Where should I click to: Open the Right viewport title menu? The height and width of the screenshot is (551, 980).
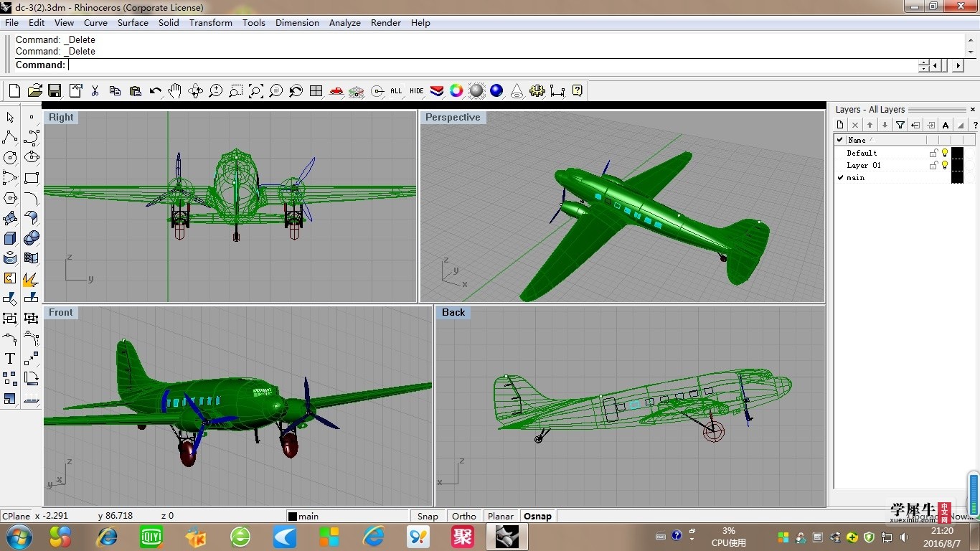(61, 117)
